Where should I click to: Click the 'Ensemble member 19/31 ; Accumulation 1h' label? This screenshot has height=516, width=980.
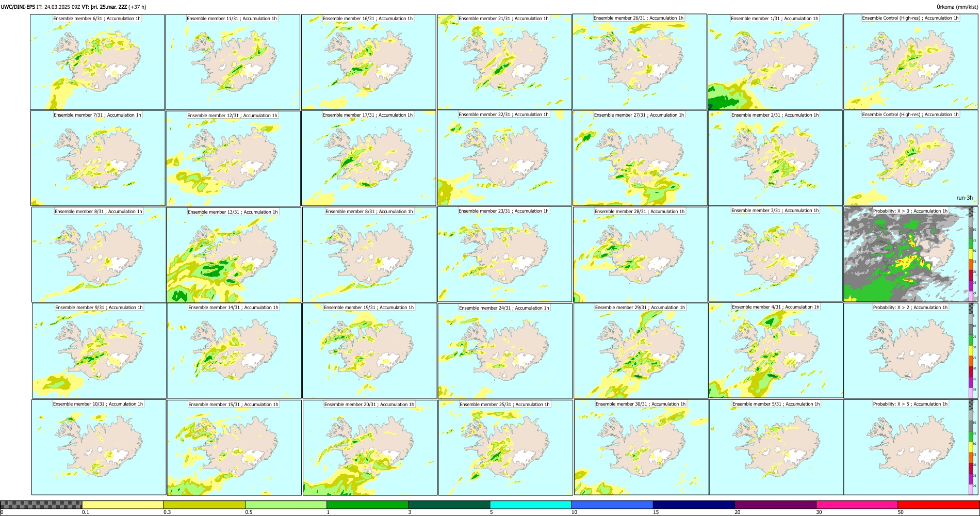369,308
